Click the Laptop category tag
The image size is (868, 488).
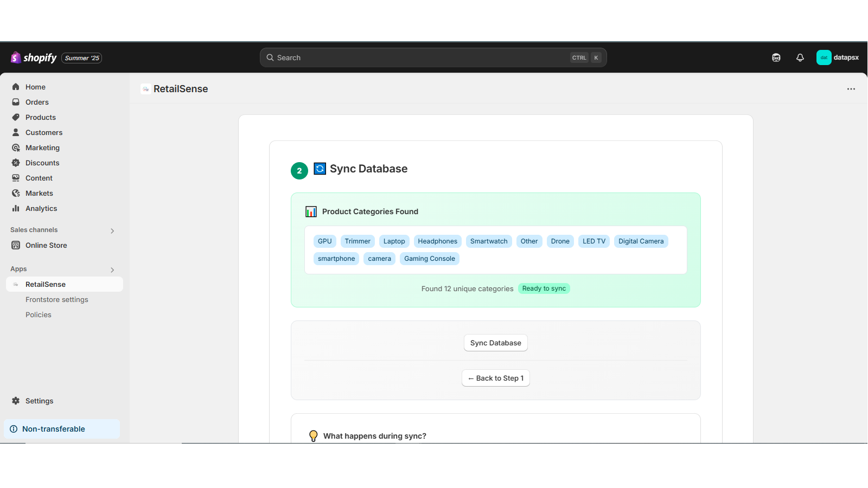click(394, 241)
